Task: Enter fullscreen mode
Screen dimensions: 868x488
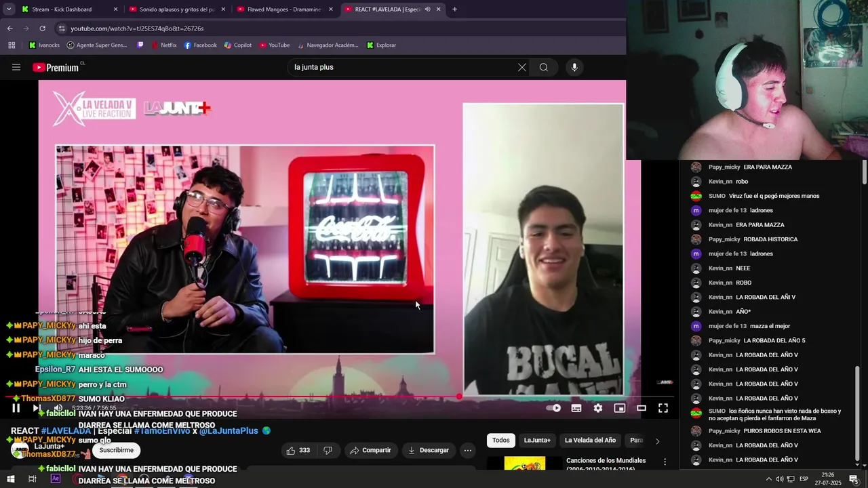Action: pos(663,408)
